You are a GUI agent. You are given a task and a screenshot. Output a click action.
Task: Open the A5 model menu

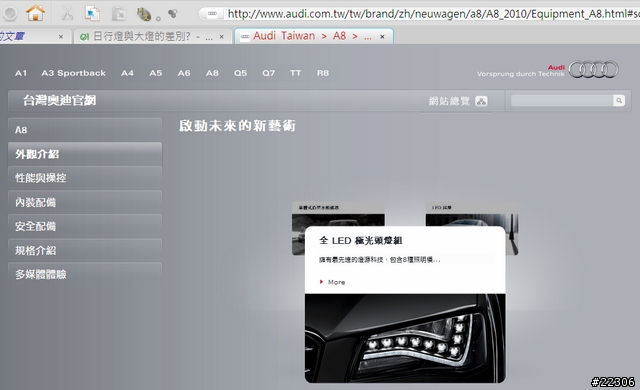[x=156, y=73]
